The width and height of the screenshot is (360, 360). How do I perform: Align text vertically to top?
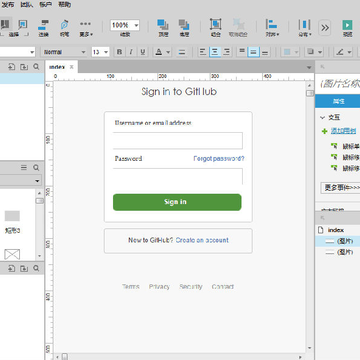pyautogui.click(x=242, y=52)
